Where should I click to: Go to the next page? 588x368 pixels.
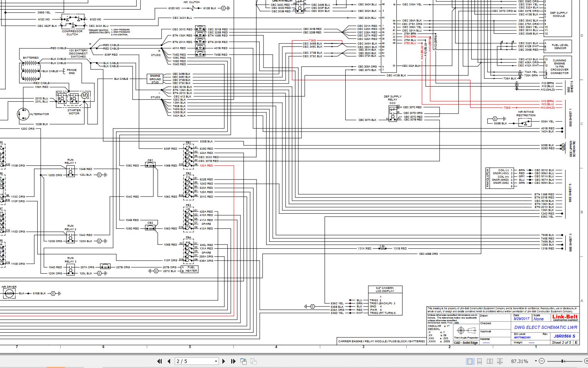point(224,361)
